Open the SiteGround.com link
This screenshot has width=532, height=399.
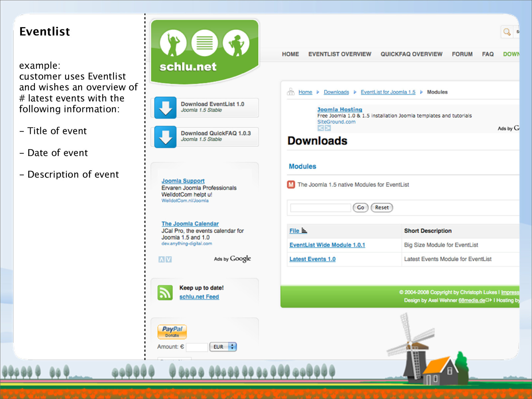point(336,122)
